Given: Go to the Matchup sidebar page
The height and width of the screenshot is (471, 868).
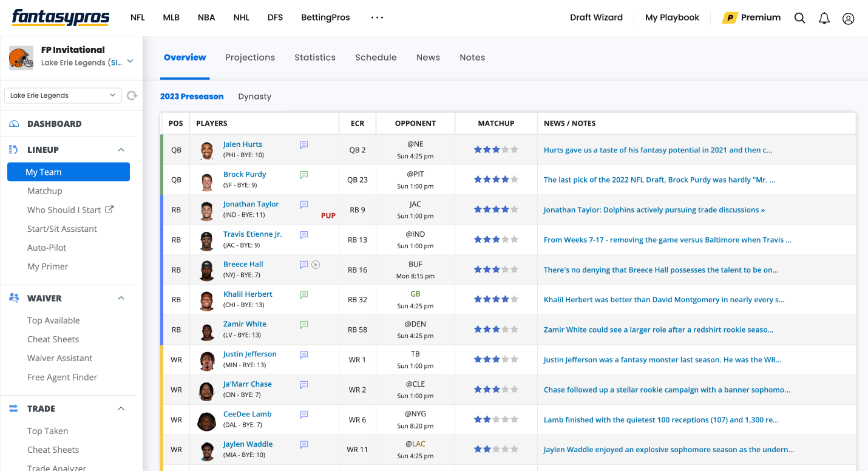Looking at the screenshot, I should (45, 191).
